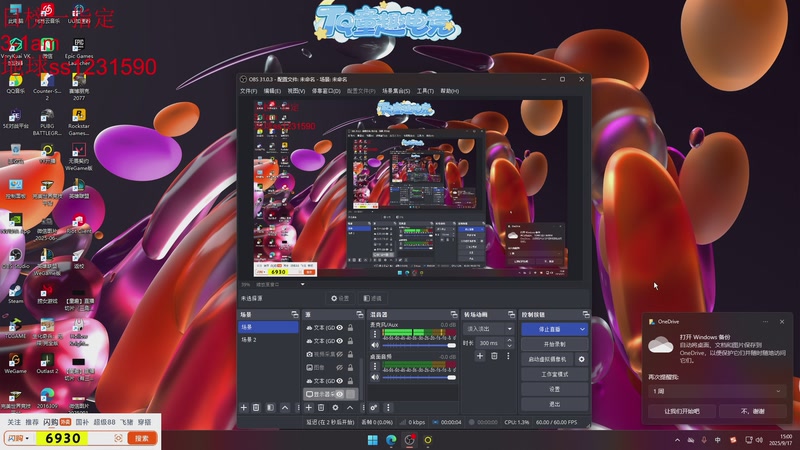Show hidden tray icons chevron
This screenshot has height=450, width=800.
pyautogui.click(x=677, y=440)
